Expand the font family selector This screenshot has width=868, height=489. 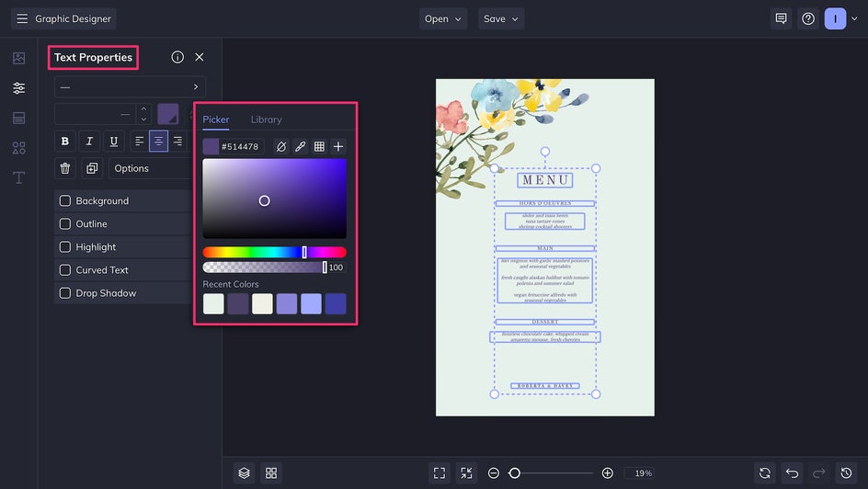pyautogui.click(x=130, y=86)
